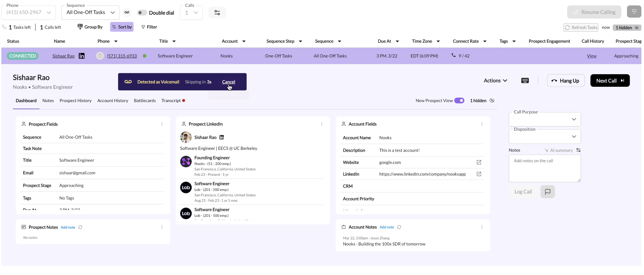This screenshot has width=644, height=275.
Task: Open the Transcript tab
Action: pos(173,101)
